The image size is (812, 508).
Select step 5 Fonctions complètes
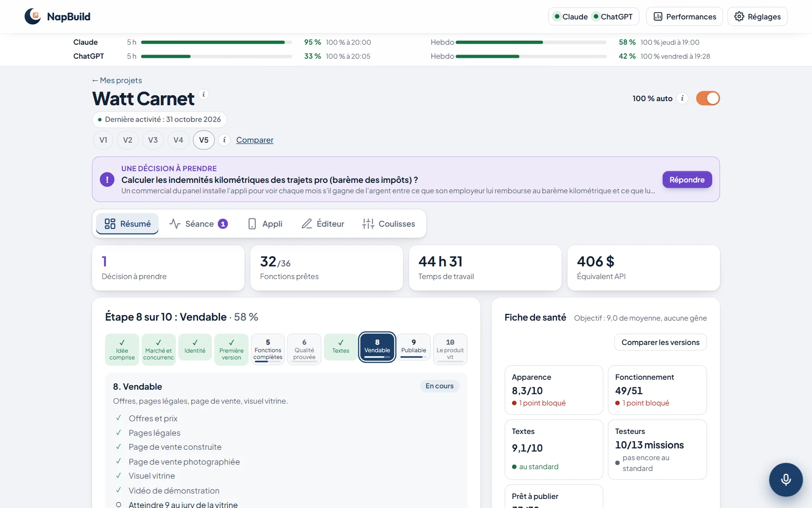point(268,350)
